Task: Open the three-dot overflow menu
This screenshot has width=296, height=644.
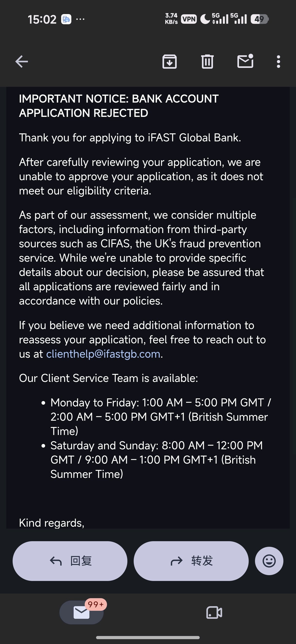Action: [x=278, y=62]
